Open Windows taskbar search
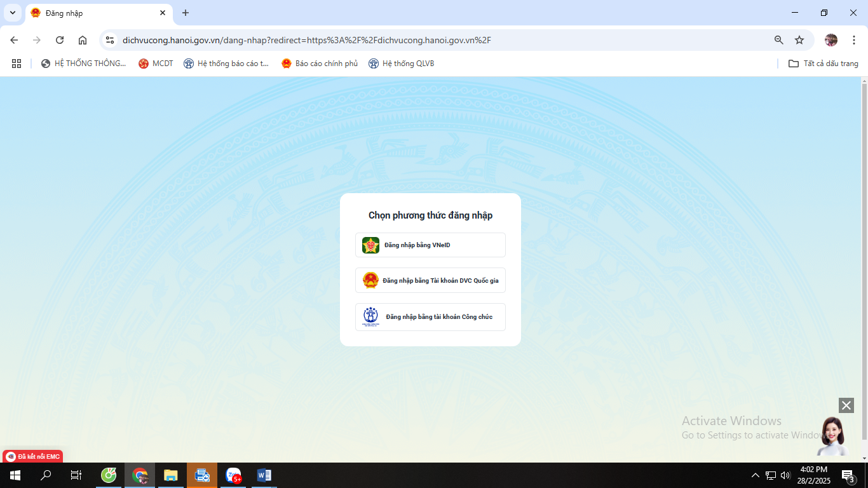868x488 pixels. point(46,475)
